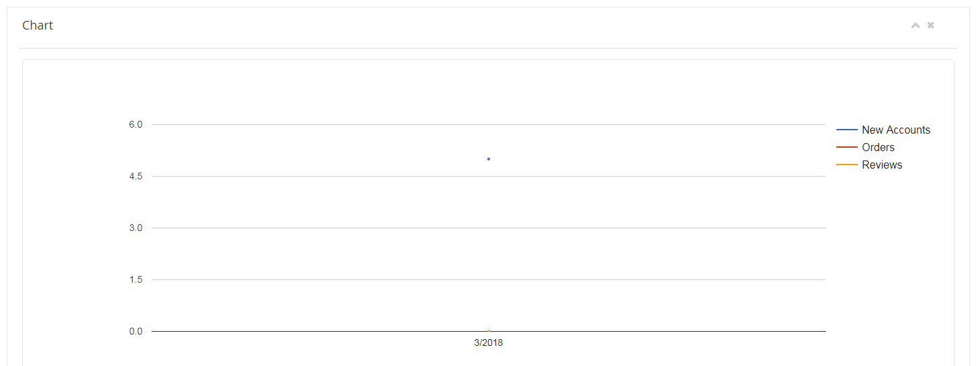Click the orange Reviews data point at zero

[489, 331]
